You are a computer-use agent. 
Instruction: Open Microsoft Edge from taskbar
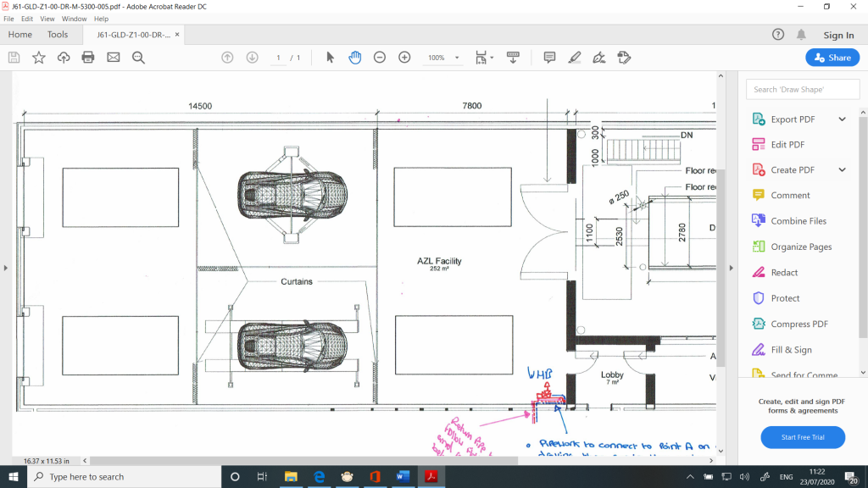point(320,476)
